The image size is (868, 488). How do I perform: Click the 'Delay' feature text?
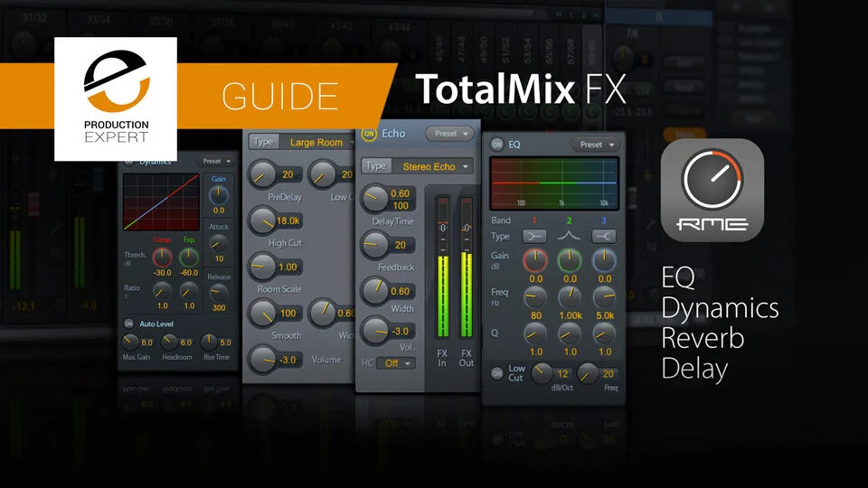(694, 369)
